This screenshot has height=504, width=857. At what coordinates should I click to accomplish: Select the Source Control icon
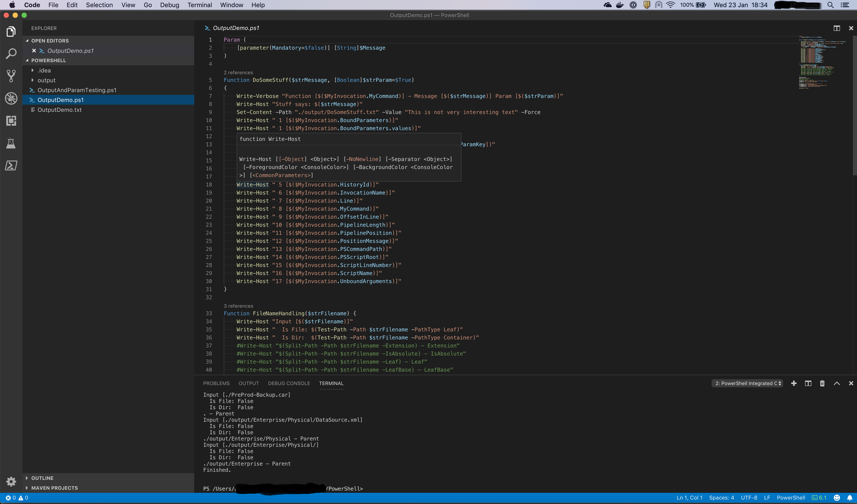(11, 76)
